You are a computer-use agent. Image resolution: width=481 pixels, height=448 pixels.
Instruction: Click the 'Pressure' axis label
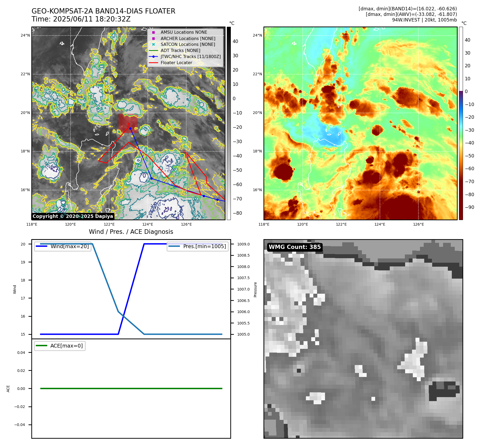(255, 289)
